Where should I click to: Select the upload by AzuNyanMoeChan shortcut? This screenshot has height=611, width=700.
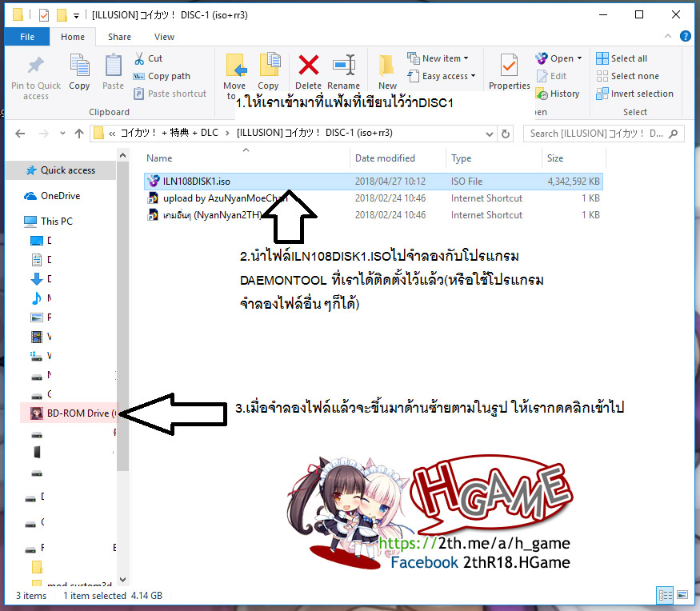click(x=374, y=198)
